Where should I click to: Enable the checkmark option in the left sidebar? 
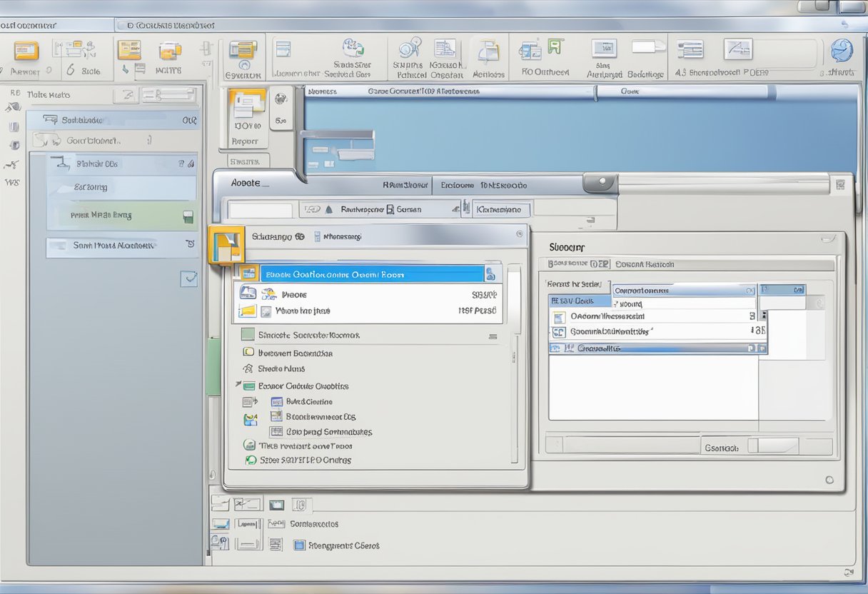pyautogui.click(x=188, y=279)
